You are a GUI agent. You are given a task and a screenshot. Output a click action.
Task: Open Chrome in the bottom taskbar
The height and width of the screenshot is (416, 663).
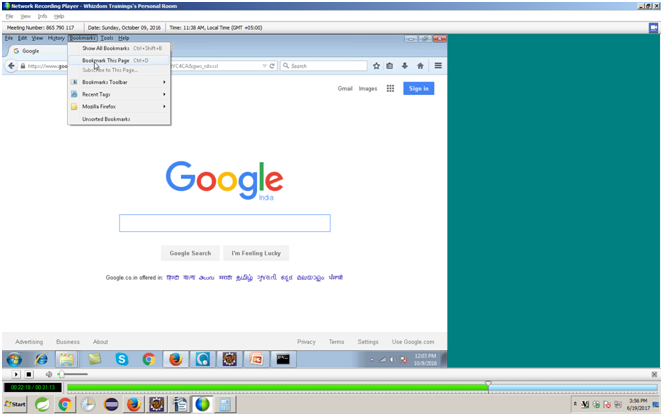65,405
